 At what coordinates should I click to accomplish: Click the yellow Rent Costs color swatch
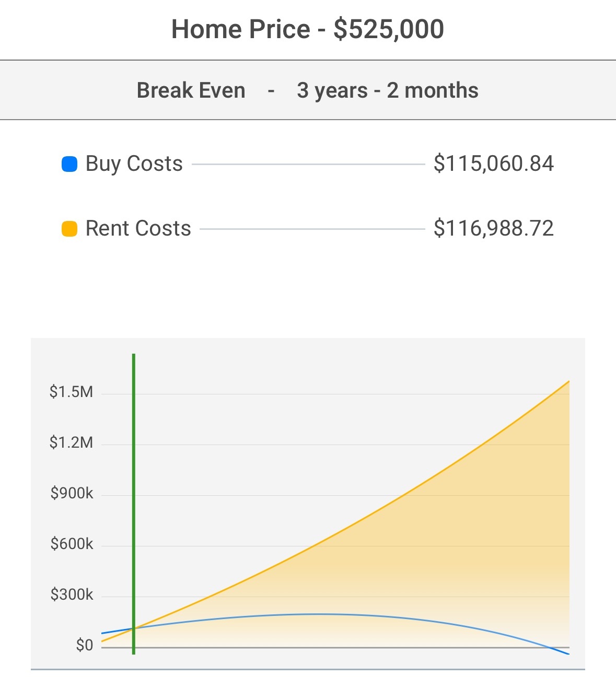[x=69, y=229]
